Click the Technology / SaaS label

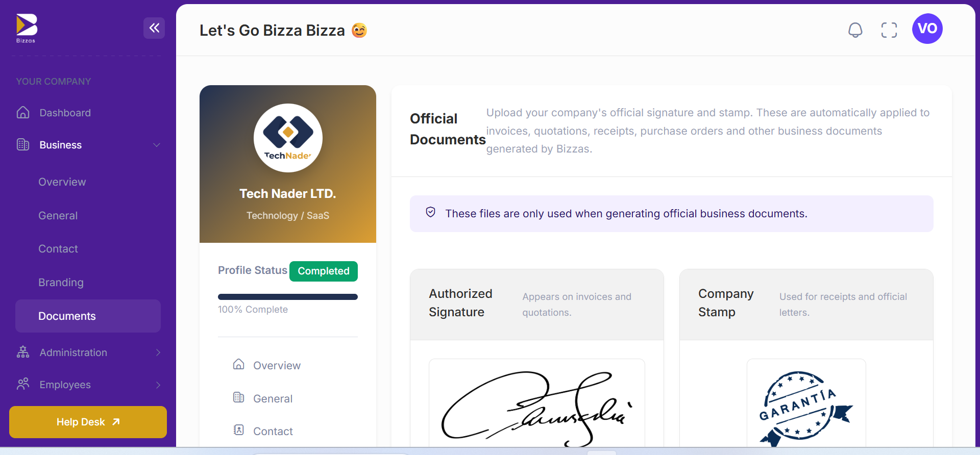coord(288,216)
